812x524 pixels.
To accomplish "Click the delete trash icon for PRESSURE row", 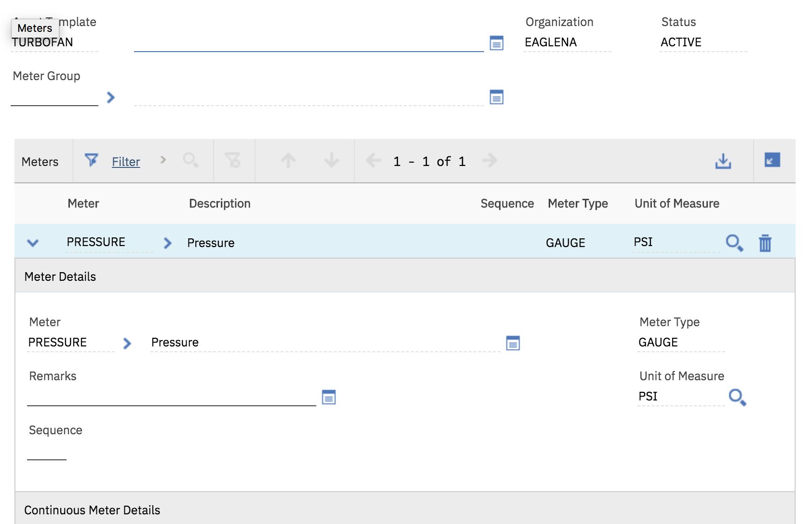I will click(765, 243).
